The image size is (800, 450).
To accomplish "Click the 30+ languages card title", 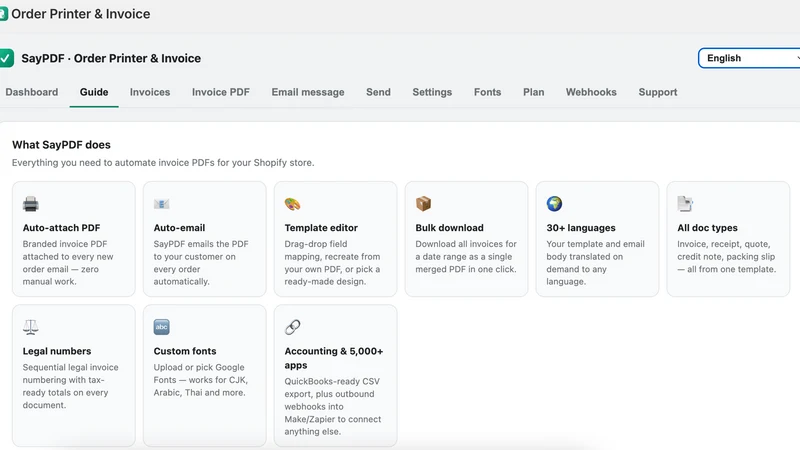I will pos(581,228).
